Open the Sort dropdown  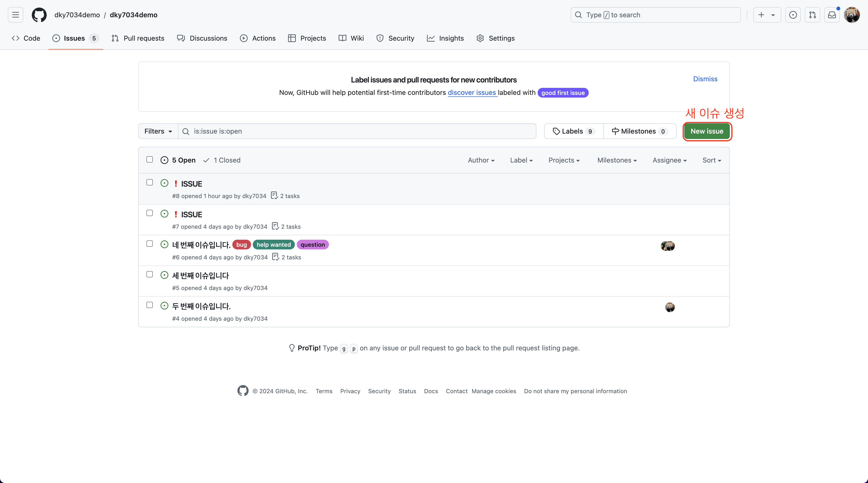tap(712, 160)
